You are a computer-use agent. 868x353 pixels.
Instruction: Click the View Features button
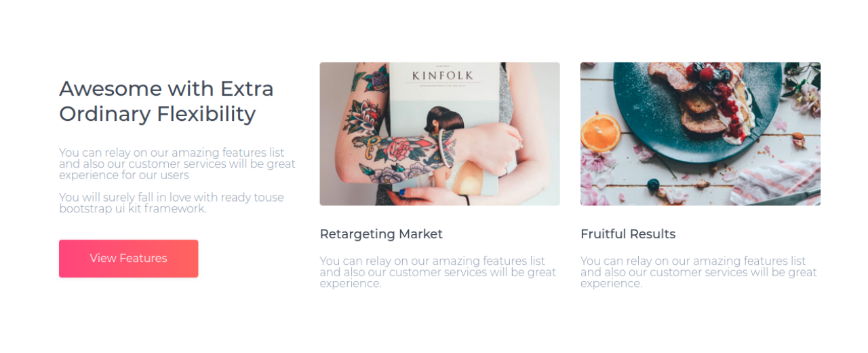click(x=128, y=259)
